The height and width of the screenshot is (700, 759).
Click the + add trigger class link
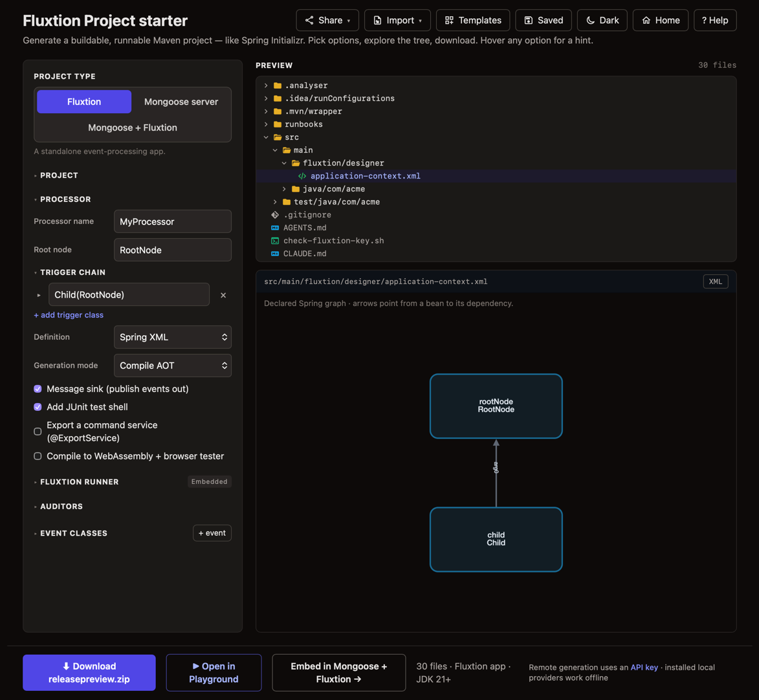(x=69, y=315)
